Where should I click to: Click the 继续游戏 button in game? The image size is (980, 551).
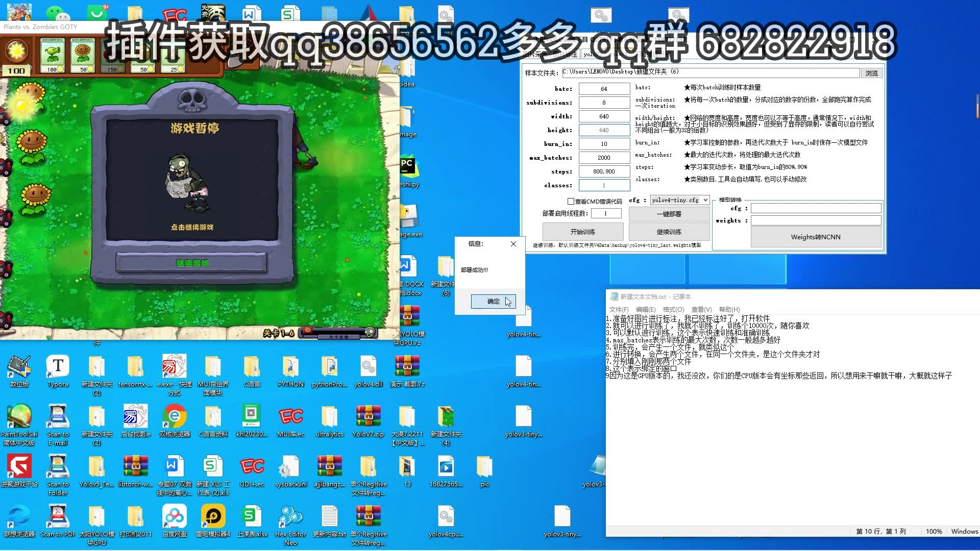click(192, 263)
